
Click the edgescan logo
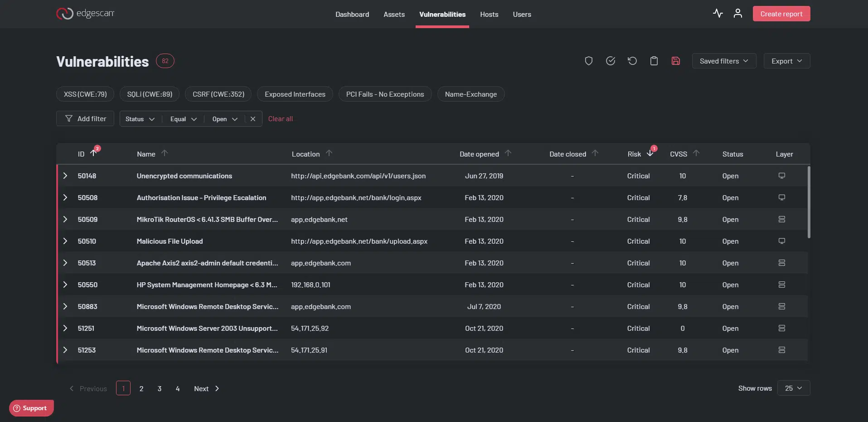[x=85, y=14]
